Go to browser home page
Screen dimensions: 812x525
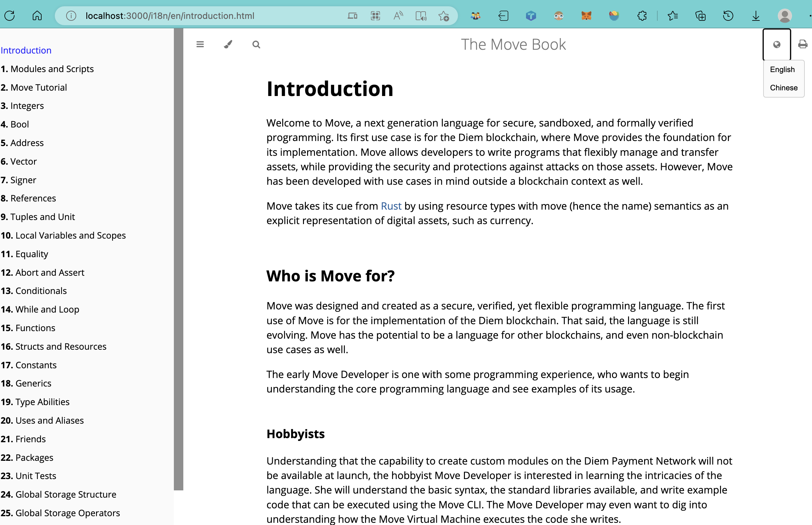[37, 16]
